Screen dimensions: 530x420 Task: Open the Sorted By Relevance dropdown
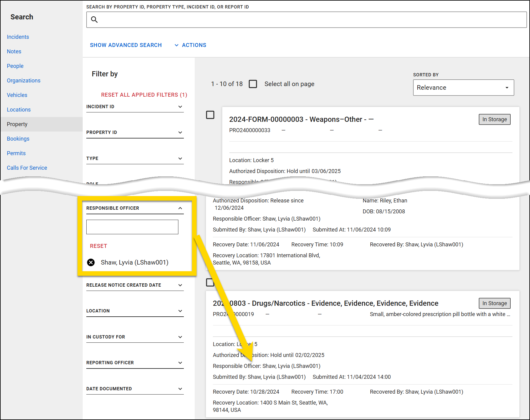click(463, 88)
